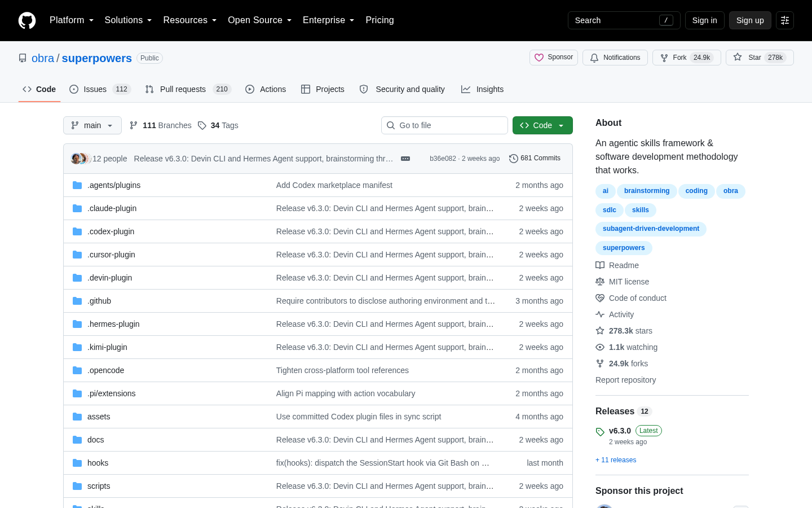
Task: Open the 'Tighten cross-platform tool references' commit
Action: [342, 370]
